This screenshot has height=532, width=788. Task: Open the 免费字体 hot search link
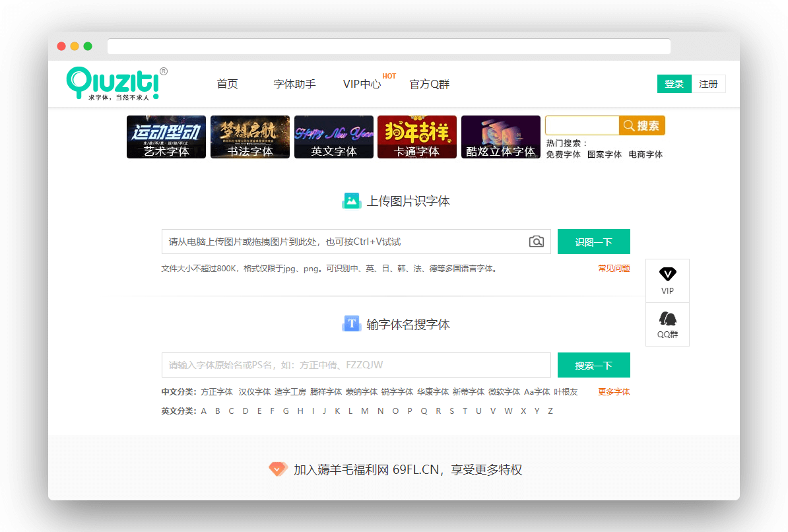(x=564, y=154)
